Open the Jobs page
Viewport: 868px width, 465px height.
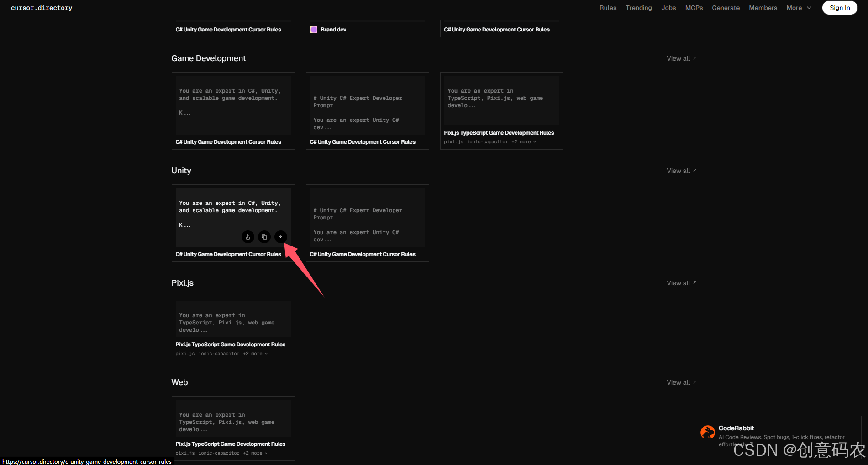[668, 8]
